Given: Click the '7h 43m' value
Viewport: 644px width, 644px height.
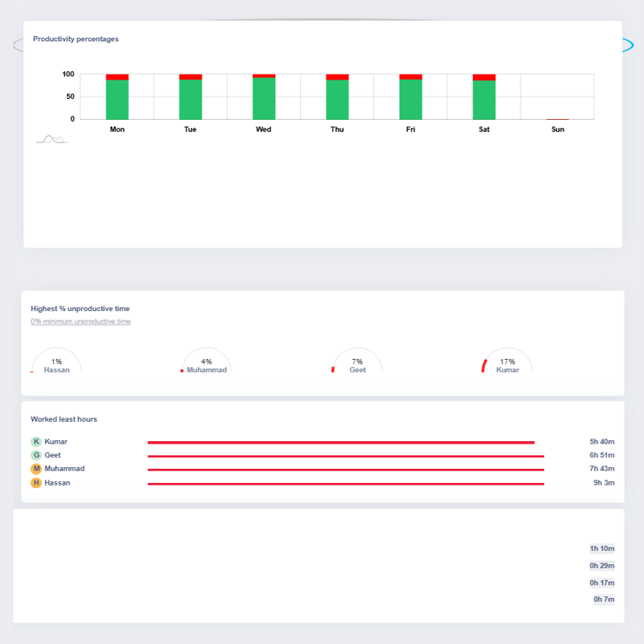Looking at the screenshot, I should click(x=602, y=469).
